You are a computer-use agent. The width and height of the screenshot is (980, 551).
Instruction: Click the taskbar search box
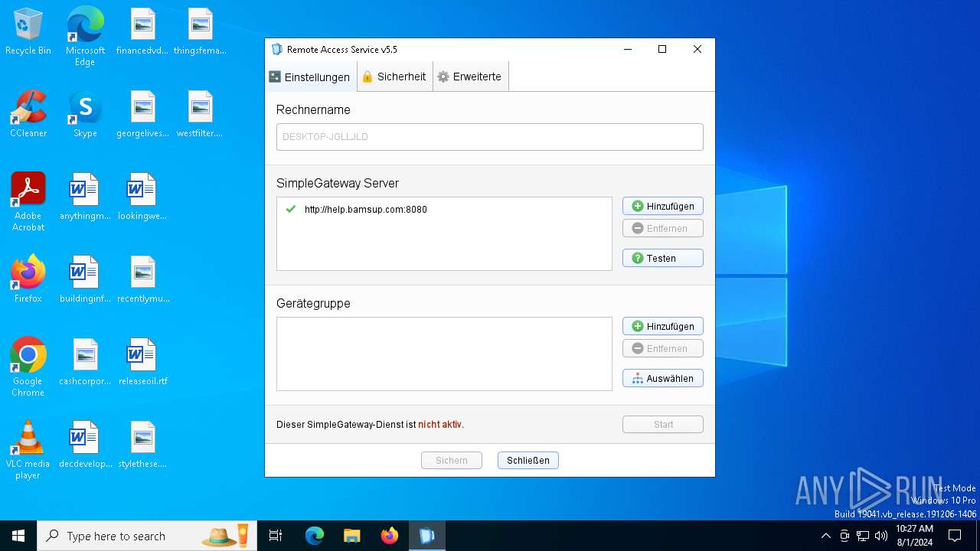(147, 536)
